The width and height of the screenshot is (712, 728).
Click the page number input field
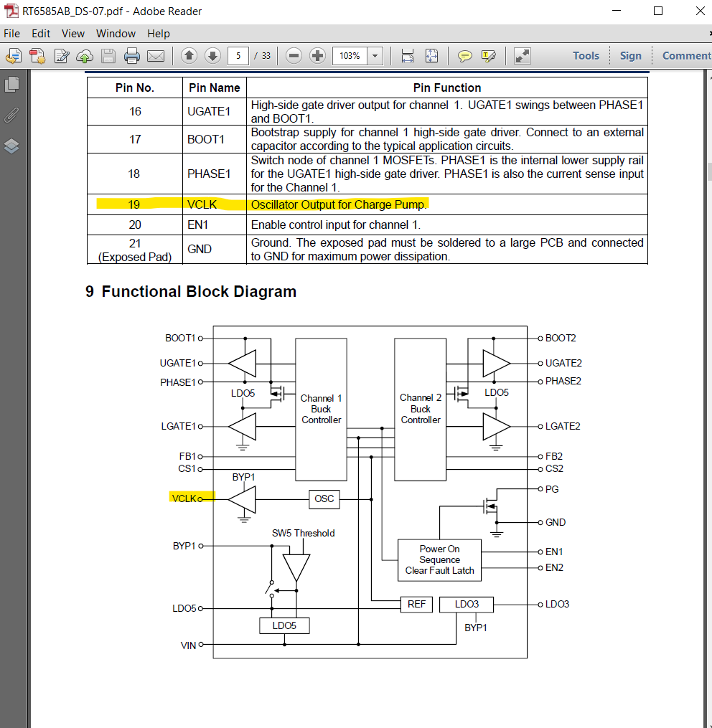238,56
